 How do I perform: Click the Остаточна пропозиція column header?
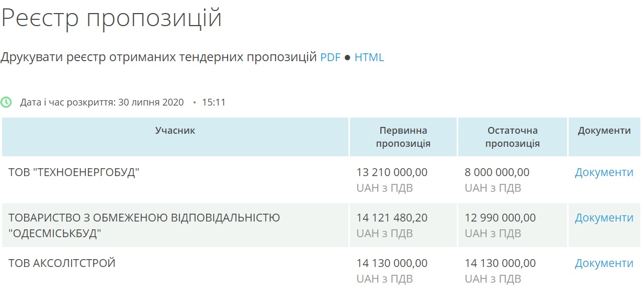(x=513, y=137)
